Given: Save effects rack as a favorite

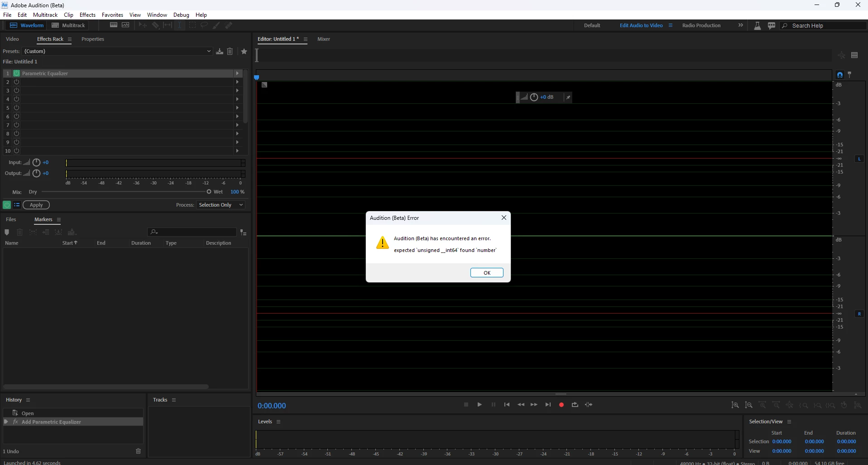Looking at the screenshot, I should coord(244,51).
